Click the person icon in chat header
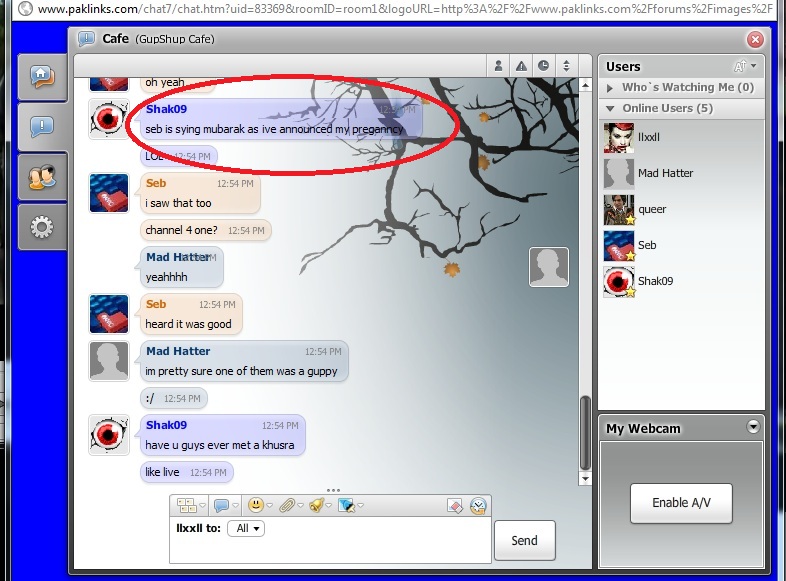This screenshot has height=581, width=786. [498, 66]
